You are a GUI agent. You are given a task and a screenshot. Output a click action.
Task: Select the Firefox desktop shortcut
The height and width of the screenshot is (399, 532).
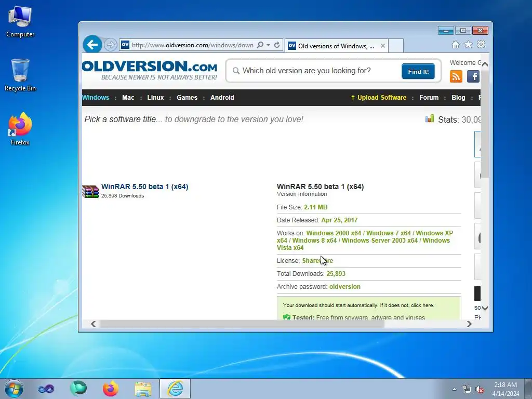[20, 129]
